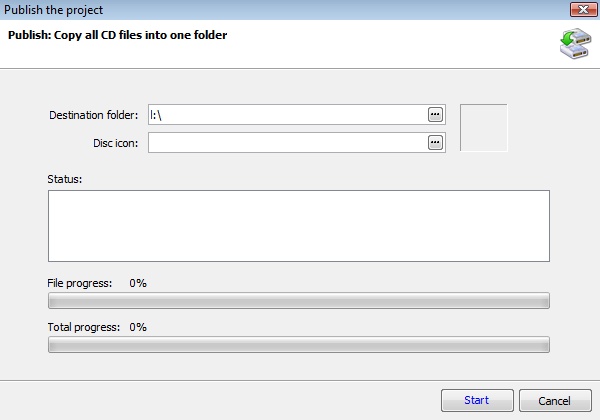Click into the Disc icon path field
Image resolution: width=600 pixels, height=420 pixels.
[x=286, y=142]
